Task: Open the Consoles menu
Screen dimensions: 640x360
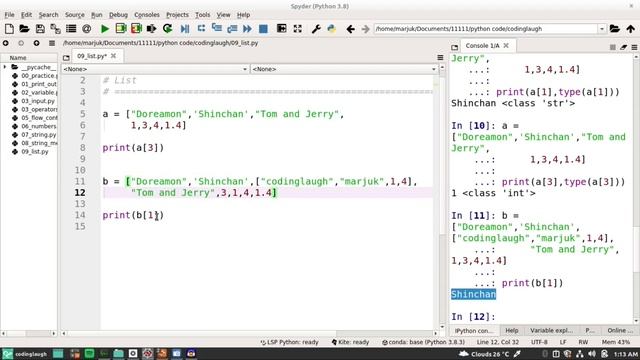Action: (x=147, y=15)
